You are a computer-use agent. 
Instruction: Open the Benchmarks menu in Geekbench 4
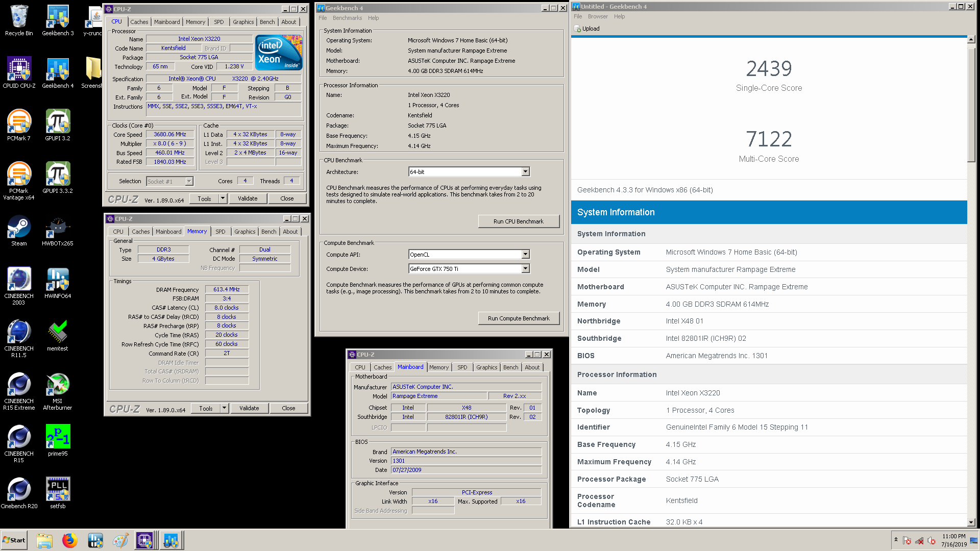(347, 18)
